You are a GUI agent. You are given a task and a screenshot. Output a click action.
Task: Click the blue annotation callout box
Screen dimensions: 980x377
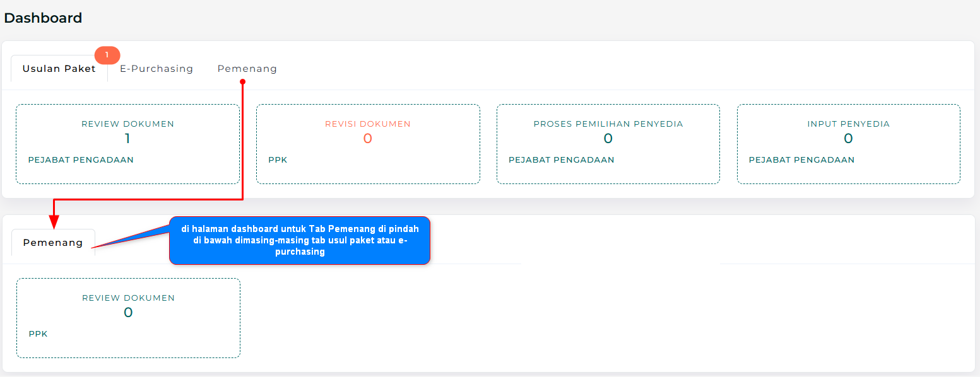click(x=300, y=240)
